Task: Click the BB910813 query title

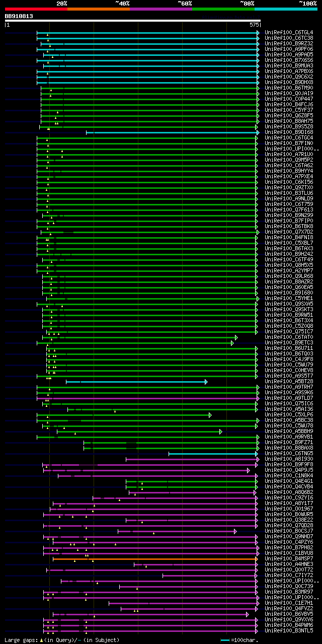Action: point(19,16)
